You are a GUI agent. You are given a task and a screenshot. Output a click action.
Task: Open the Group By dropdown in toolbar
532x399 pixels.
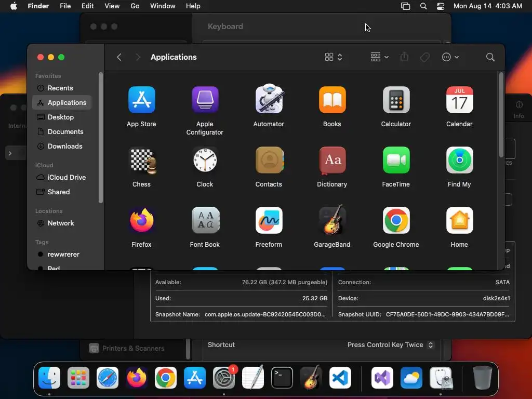(x=379, y=57)
